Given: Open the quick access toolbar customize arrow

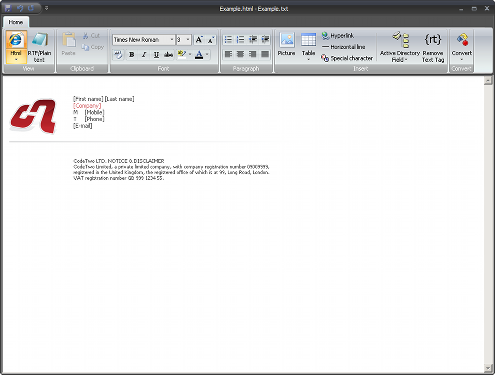Looking at the screenshot, I should [x=46, y=8].
